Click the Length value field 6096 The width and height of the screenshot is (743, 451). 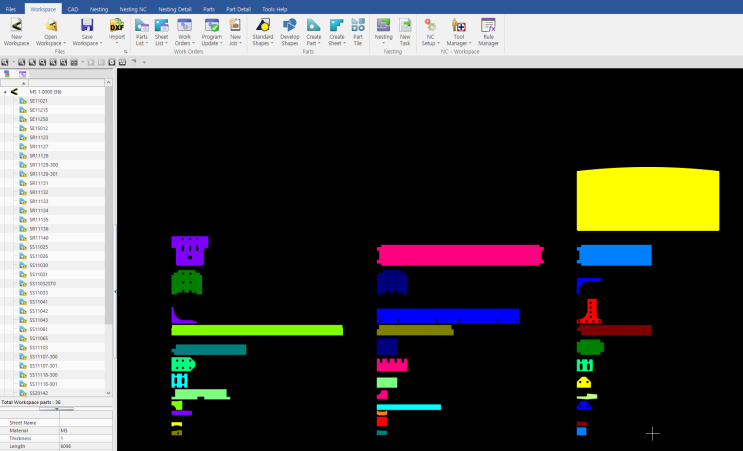(x=86, y=446)
